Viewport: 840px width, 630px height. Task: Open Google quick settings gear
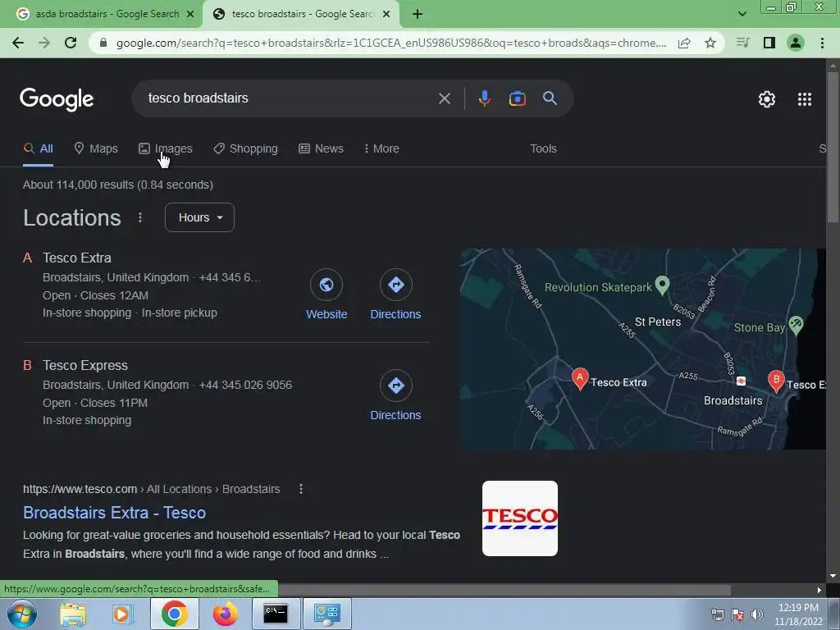767,99
